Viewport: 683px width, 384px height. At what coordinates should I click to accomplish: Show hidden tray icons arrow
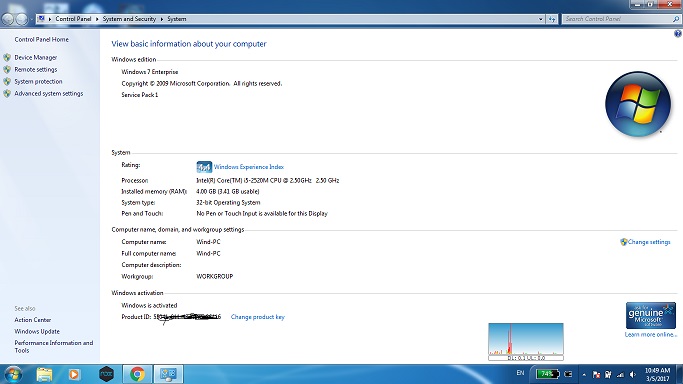point(584,374)
